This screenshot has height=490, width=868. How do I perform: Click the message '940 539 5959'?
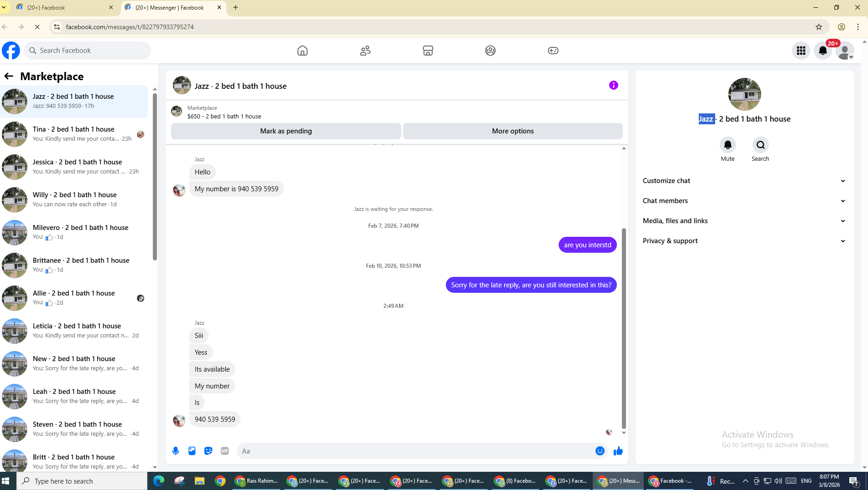click(215, 419)
